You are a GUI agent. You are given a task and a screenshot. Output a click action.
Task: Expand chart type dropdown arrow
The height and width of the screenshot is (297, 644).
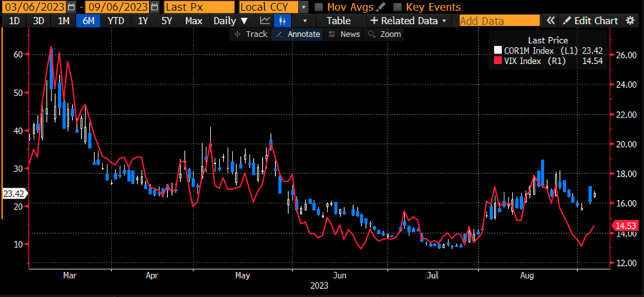point(304,21)
